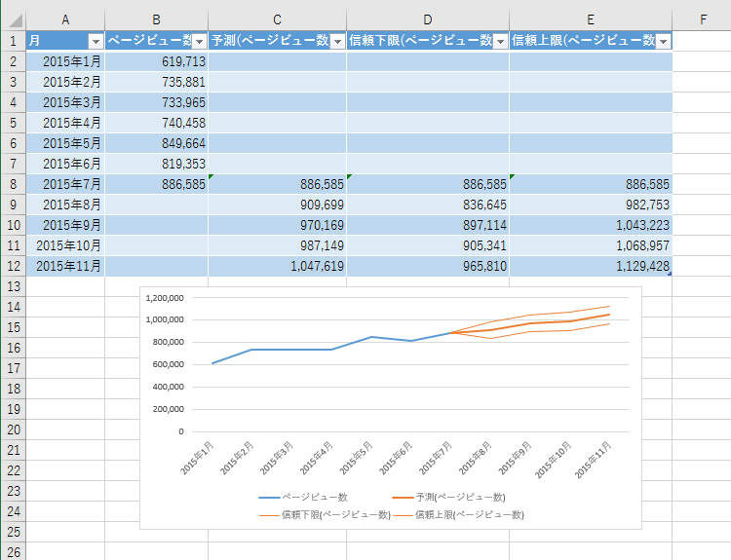Click the 1,200,000 vertical axis label

point(164,298)
